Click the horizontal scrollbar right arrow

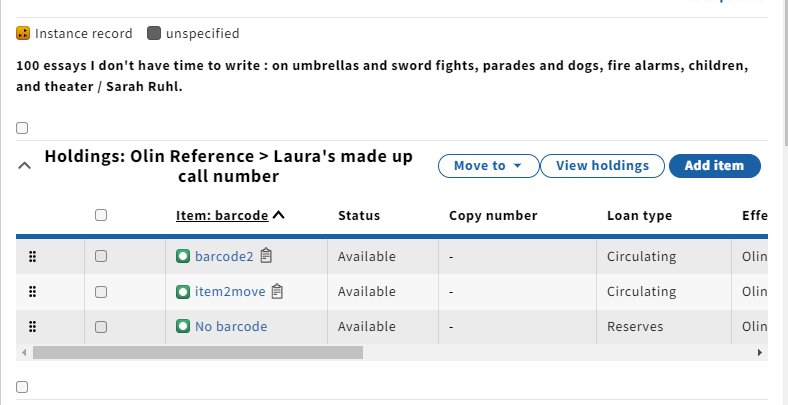[x=760, y=353]
